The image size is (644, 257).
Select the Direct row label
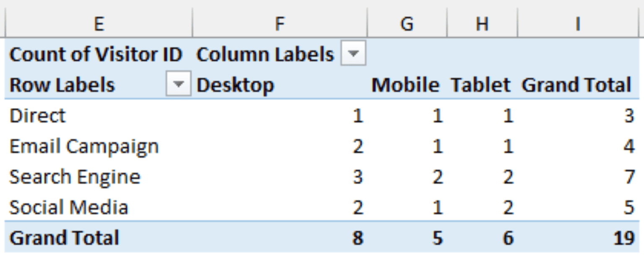[38, 115]
